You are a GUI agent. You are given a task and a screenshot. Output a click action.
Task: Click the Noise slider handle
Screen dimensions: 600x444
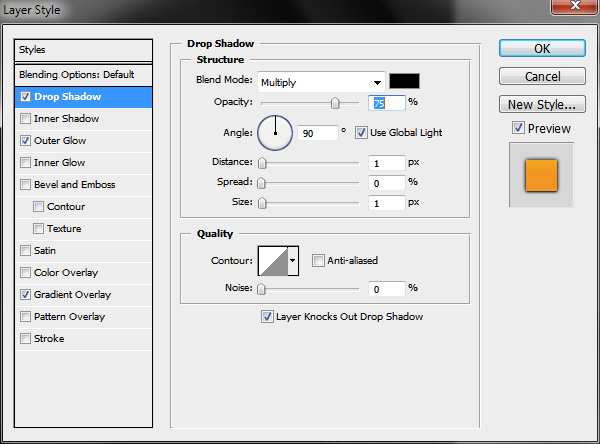[261, 289]
